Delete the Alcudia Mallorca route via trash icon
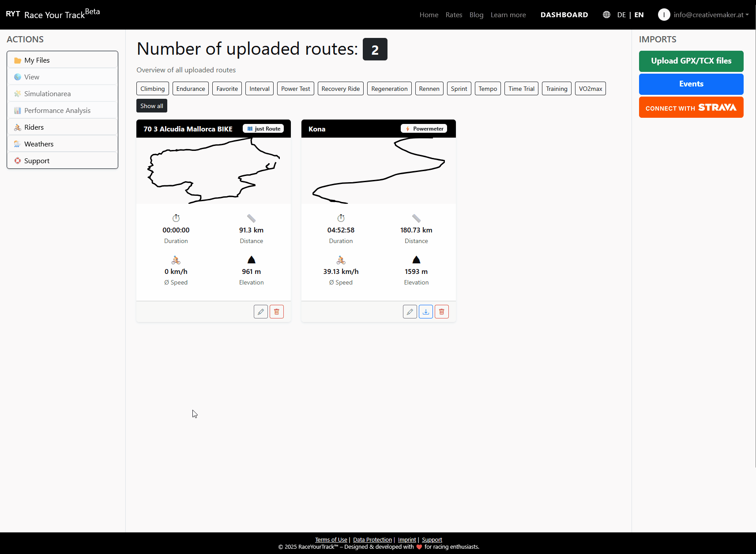 (277, 311)
